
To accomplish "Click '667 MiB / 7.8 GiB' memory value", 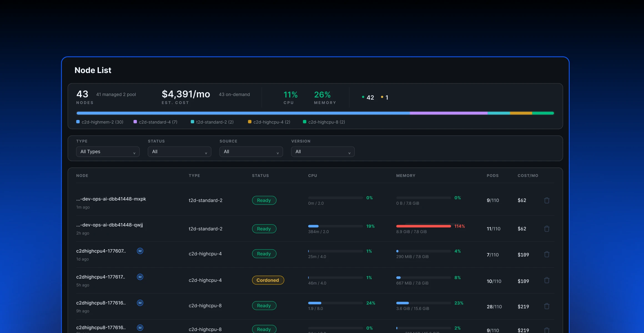I will pyautogui.click(x=412, y=283).
